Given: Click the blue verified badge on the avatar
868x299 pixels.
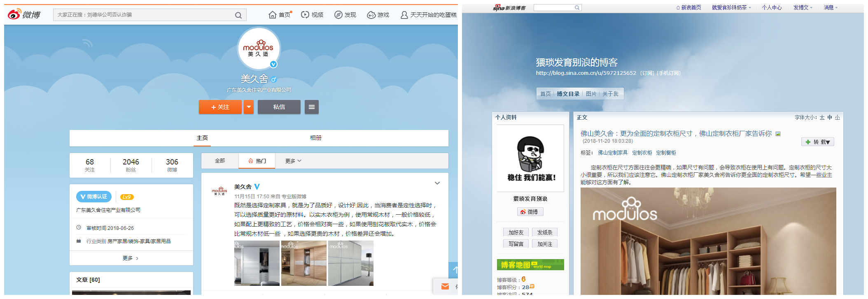Looking at the screenshot, I should click(x=273, y=64).
